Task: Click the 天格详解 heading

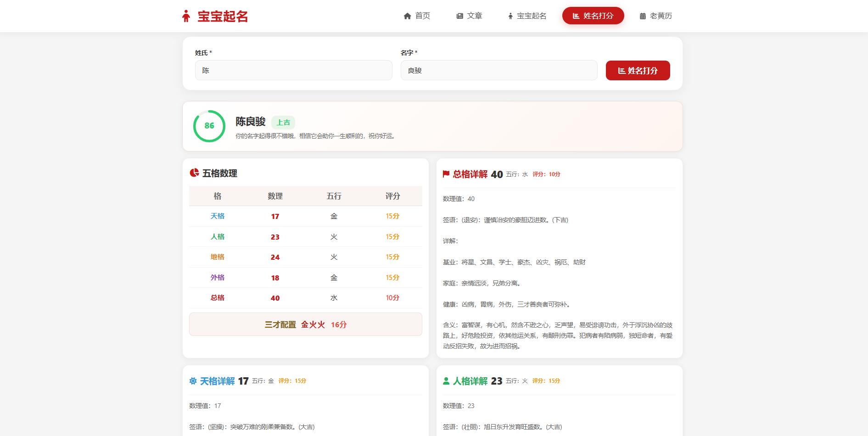Action: (x=218, y=381)
